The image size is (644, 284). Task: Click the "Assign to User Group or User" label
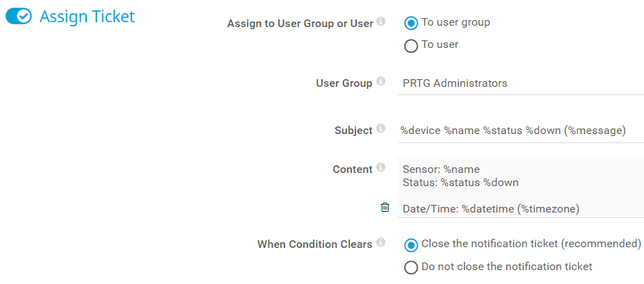300,24
